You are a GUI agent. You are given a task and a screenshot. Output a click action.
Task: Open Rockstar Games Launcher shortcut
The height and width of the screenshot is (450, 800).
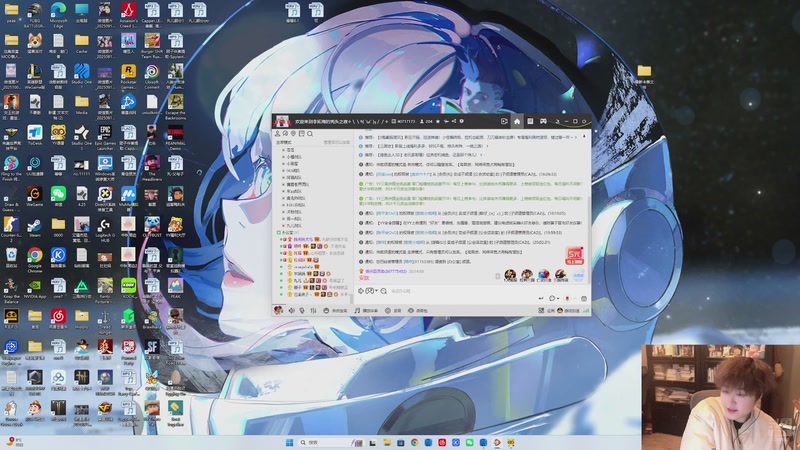click(x=128, y=76)
